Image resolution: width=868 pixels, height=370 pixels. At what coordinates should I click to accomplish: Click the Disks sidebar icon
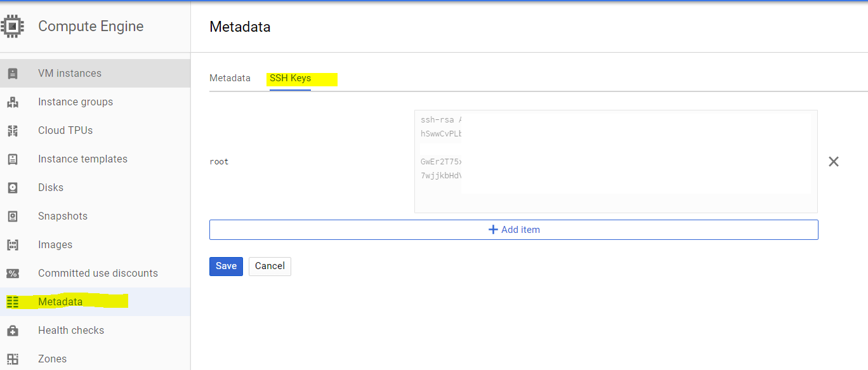coord(13,188)
